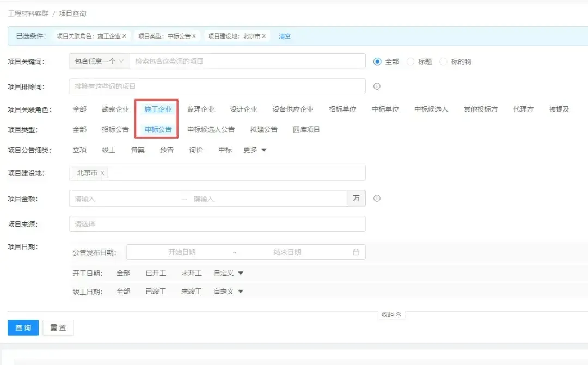Select the 中标候选人公告 project type
Viewport: 588px width, 365px height.
211,129
